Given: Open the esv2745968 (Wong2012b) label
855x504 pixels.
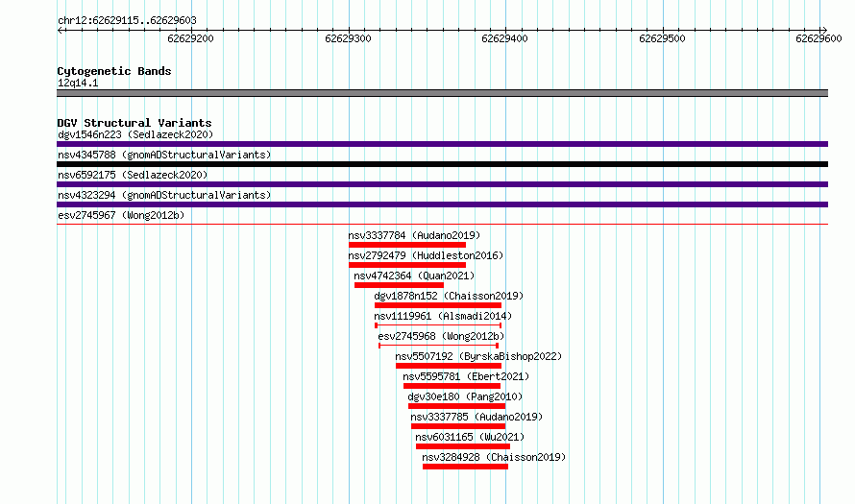Looking at the screenshot, I should [x=441, y=336].
